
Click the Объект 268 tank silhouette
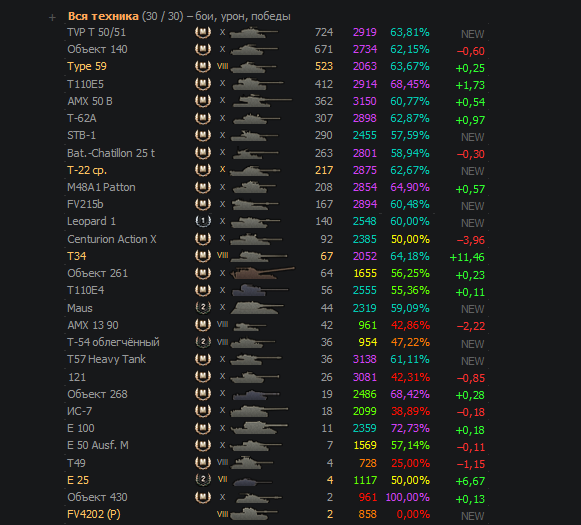coord(255,394)
